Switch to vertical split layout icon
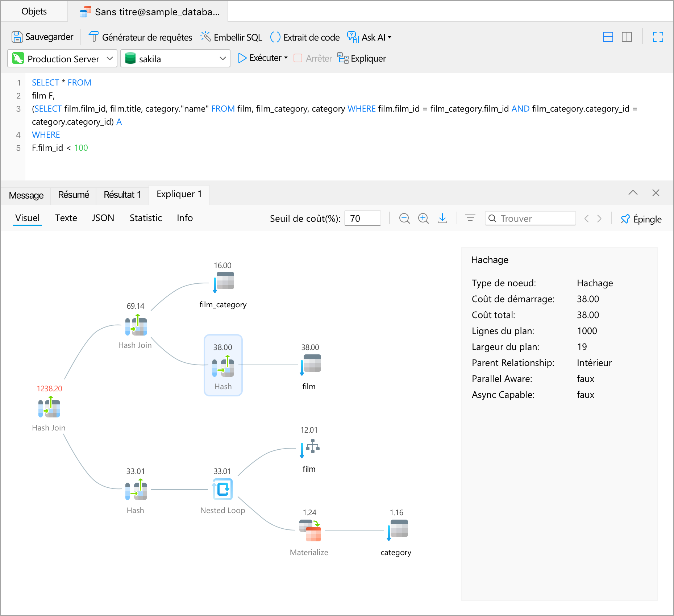 pyautogui.click(x=627, y=37)
